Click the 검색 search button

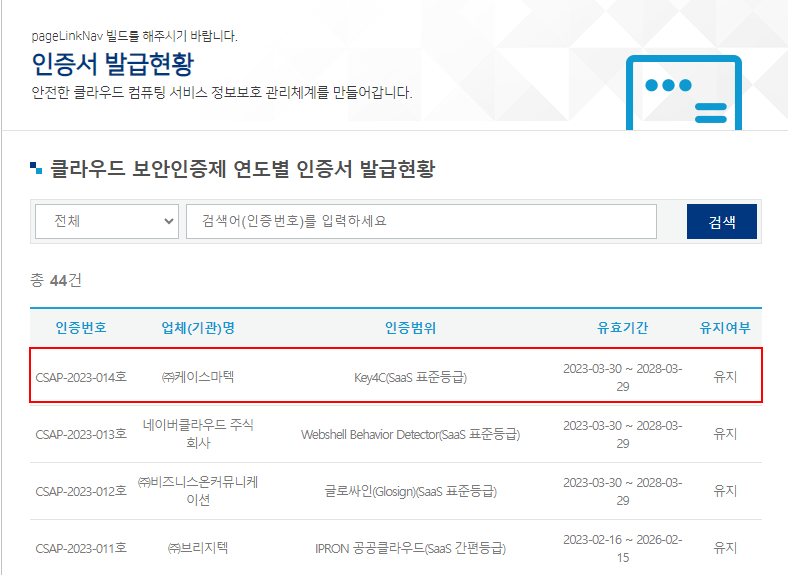pos(722,221)
